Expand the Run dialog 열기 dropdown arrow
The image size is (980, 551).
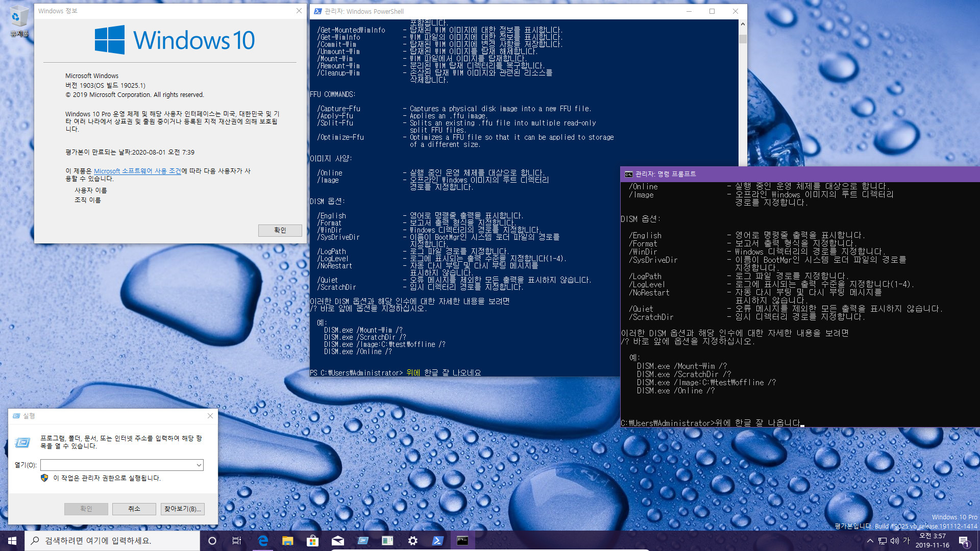(199, 465)
